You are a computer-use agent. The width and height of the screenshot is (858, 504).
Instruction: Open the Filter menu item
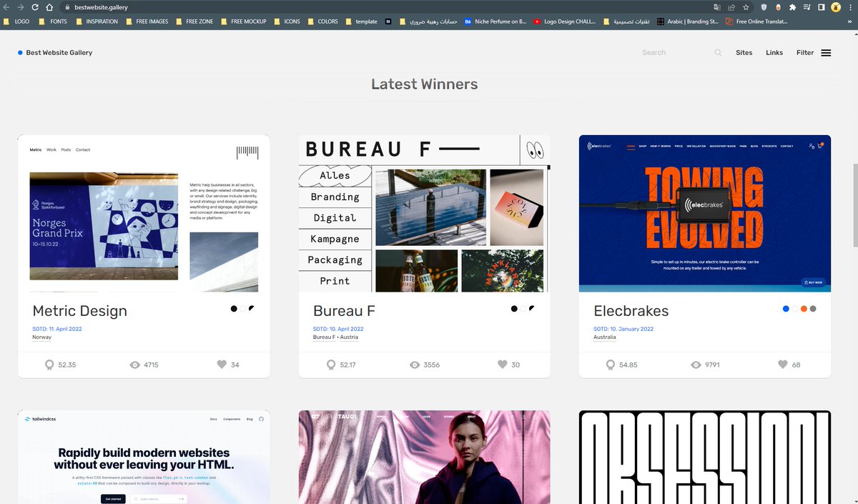[x=805, y=53]
